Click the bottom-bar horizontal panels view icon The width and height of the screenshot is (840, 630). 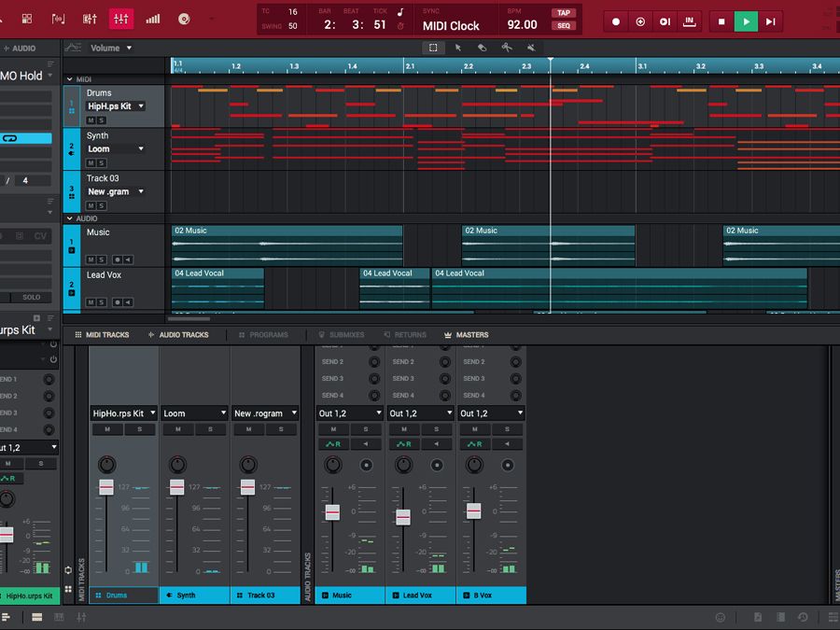click(37, 618)
